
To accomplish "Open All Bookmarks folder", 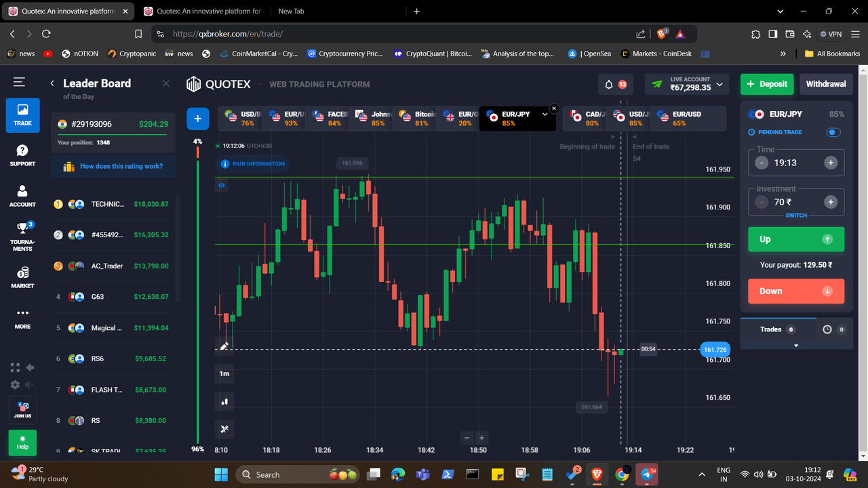I will [x=832, y=54].
